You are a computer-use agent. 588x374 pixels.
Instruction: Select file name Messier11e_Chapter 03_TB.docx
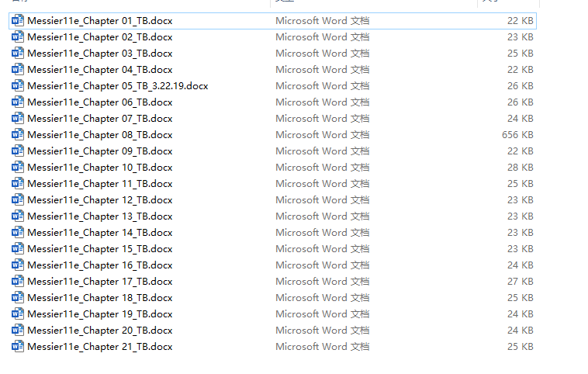[100, 54]
